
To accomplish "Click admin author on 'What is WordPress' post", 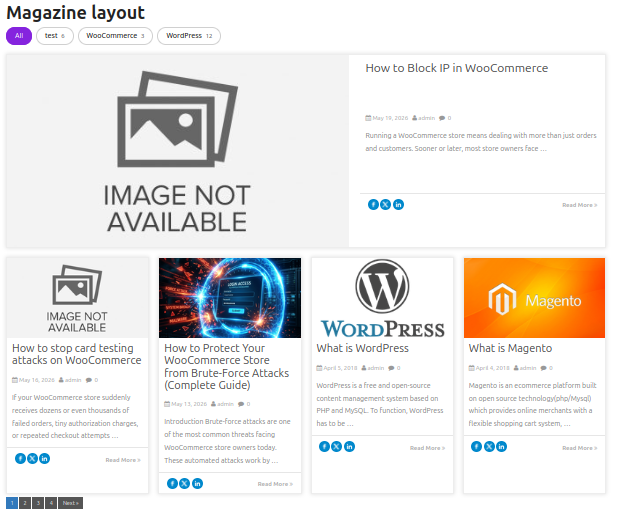I will [376, 368].
